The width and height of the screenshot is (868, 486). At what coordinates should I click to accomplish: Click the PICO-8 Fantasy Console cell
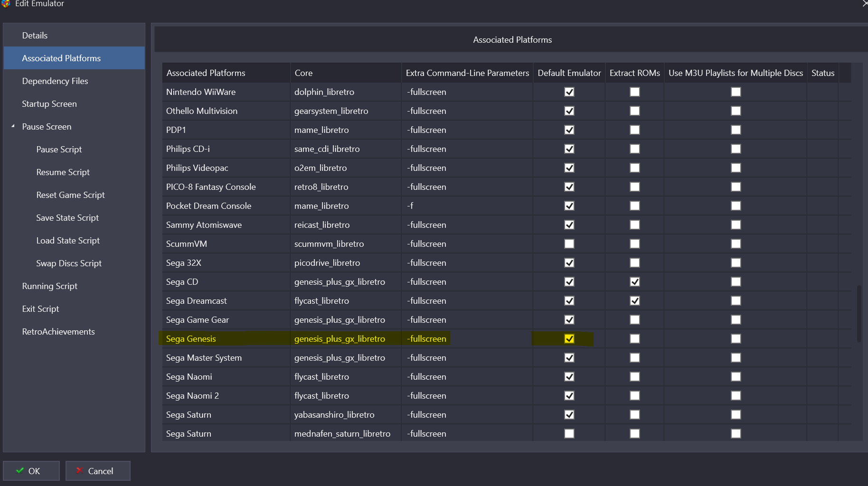pyautogui.click(x=226, y=187)
